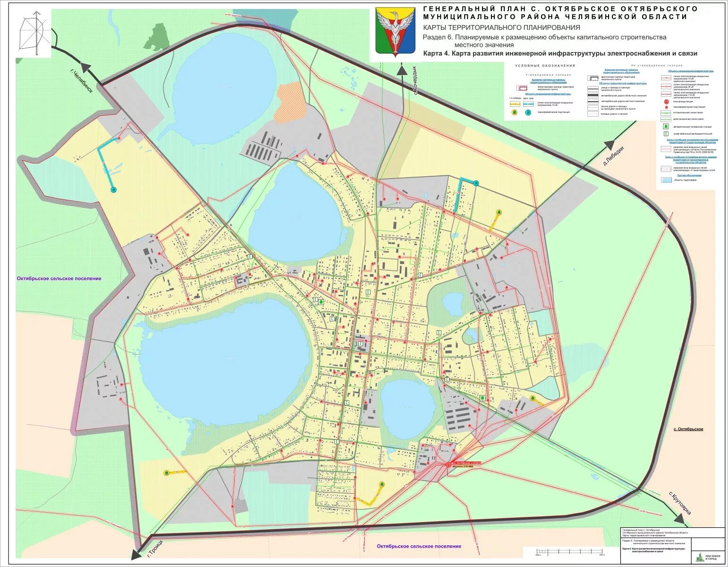The image size is (728, 567).
Task: Click the teal transformer circle in northwest yellow zone
Action: coord(113,189)
